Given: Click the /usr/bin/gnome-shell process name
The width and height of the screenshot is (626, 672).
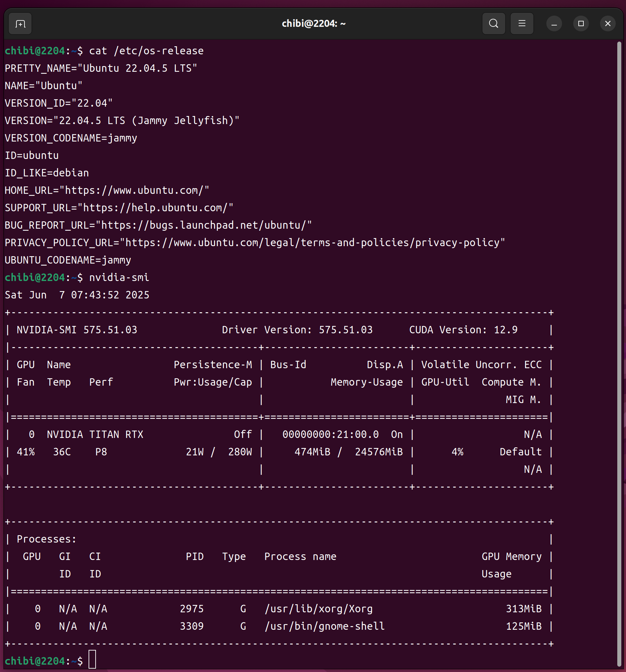Looking at the screenshot, I should pyautogui.click(x=324, y=626).
